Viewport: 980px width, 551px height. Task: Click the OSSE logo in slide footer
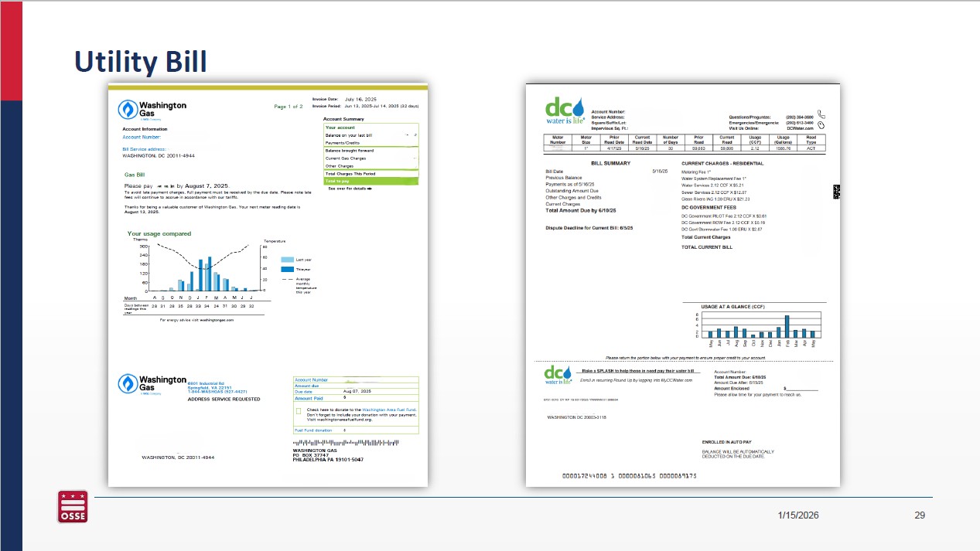[x=72, y=507]
